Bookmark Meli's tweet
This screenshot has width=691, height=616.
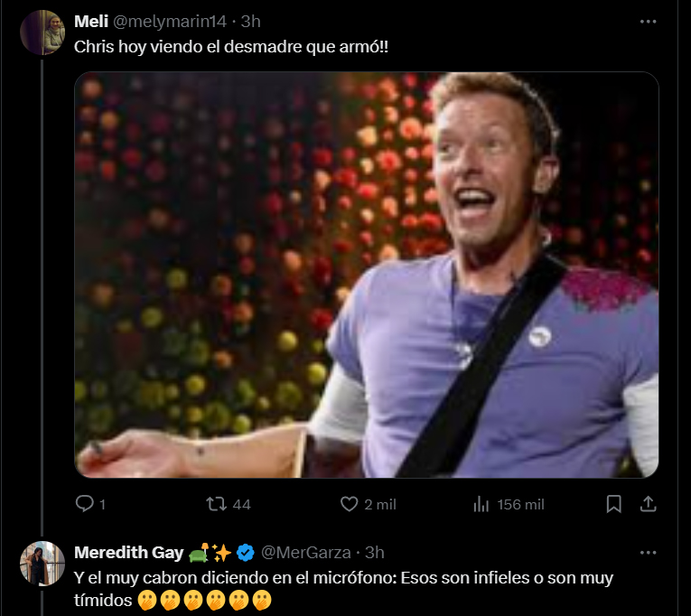(x=613, y=504)
